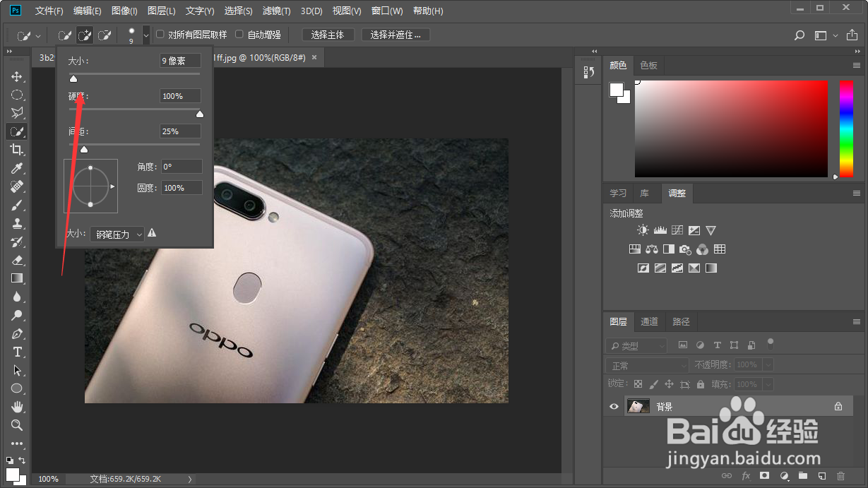Viewport: 868px width, 488px height.
Task: Open layer filter 类型 dropdown
Action: [636, 346]
